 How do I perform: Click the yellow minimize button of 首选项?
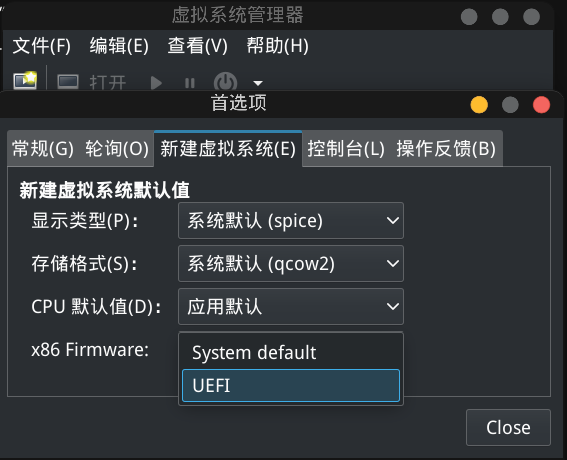(x=479, y=105)
